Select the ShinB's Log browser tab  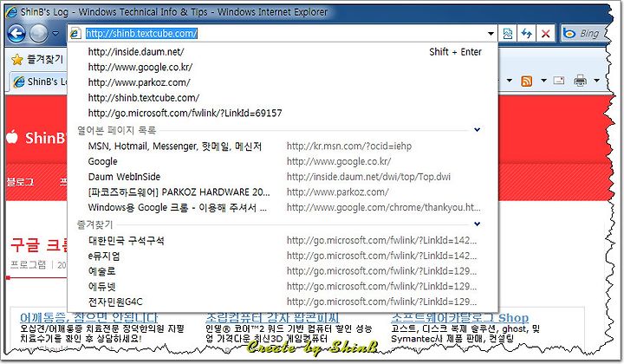pos(39,82)
